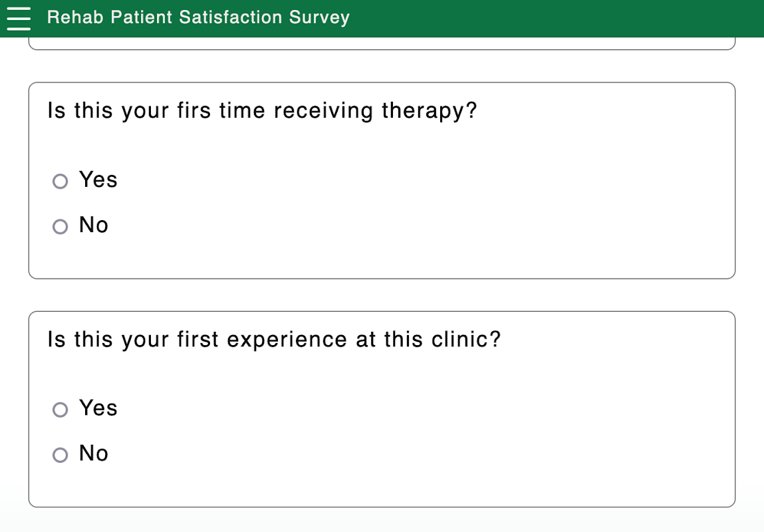
Task: Click the question text about receiving therapy
Action: (263, 111)
